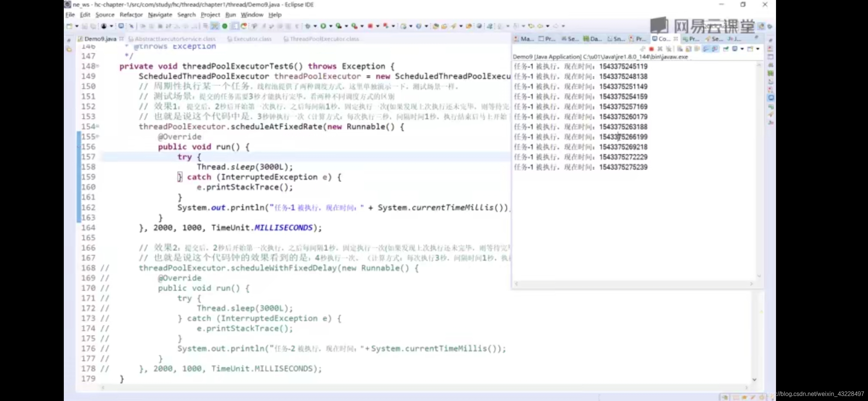Close the Demo9.java editor tab

click(x=121, y=39)
